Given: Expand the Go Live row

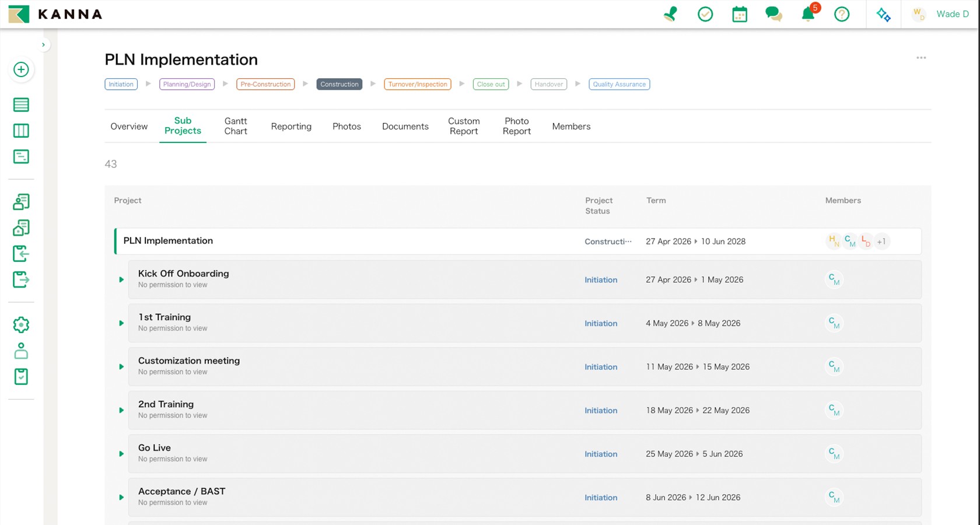Looking at the screenshot, I should point(121,454).
